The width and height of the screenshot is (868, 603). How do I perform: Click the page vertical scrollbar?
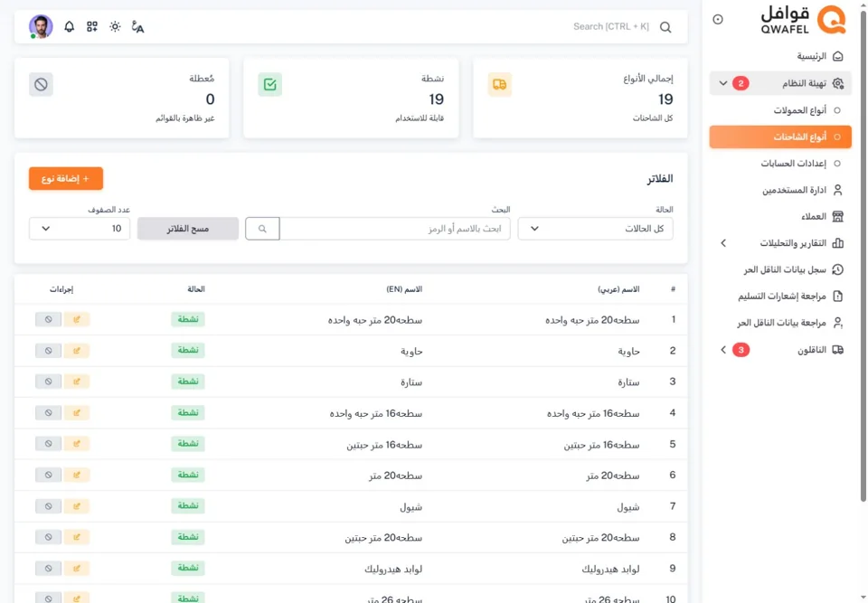click(863, 255)
